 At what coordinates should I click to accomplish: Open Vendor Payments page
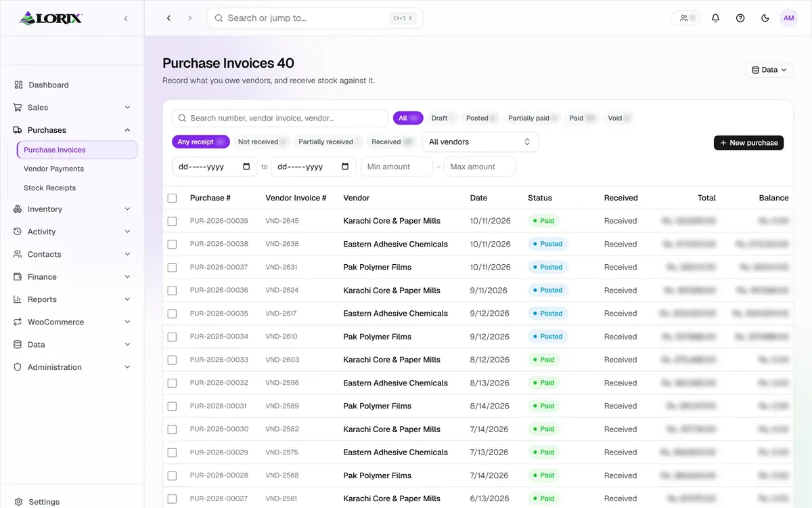[54, 169]
